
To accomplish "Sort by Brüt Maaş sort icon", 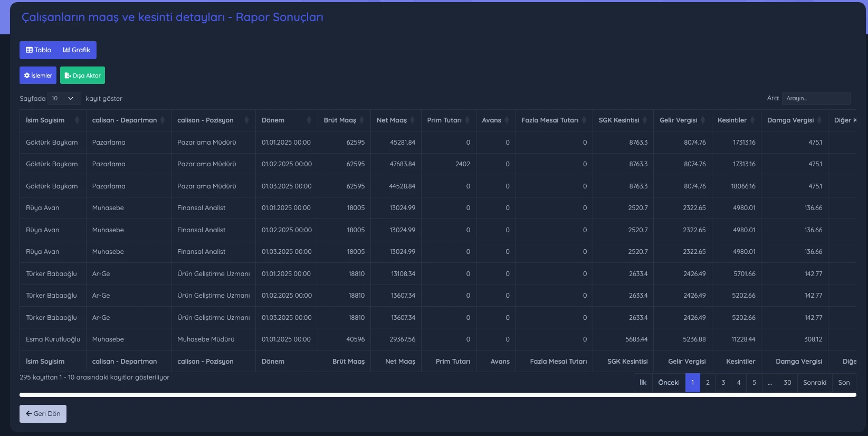I will (x=361, y=120).
